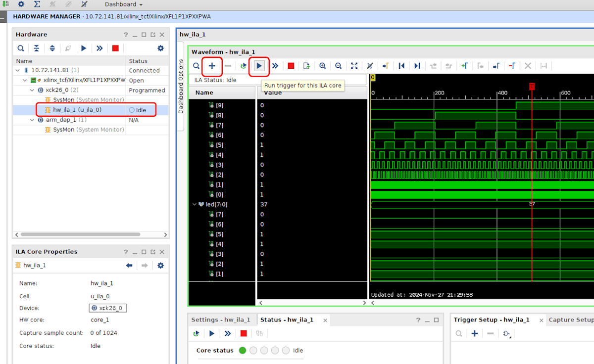
Task: Run trigger from Hardware panel toolbar
Action: 84,48
